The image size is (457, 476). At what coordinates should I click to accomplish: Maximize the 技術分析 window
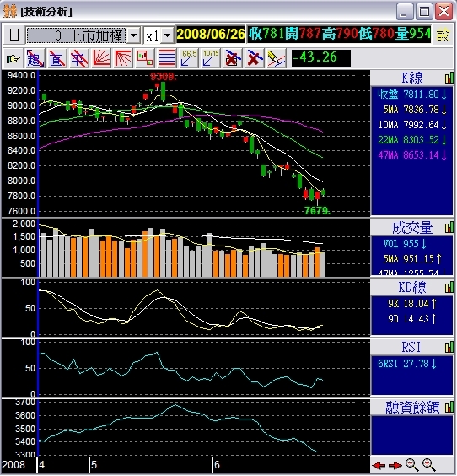424,12
